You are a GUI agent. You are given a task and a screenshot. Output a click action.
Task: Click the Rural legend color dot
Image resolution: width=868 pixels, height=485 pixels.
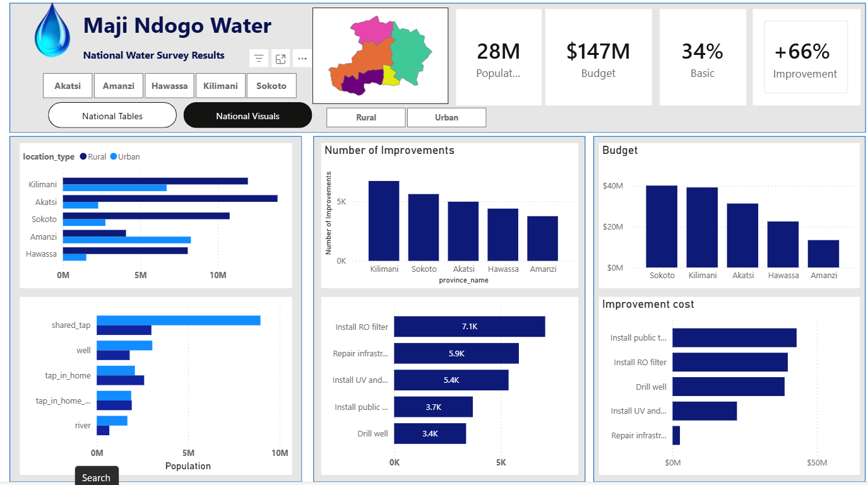click(83, 156)
